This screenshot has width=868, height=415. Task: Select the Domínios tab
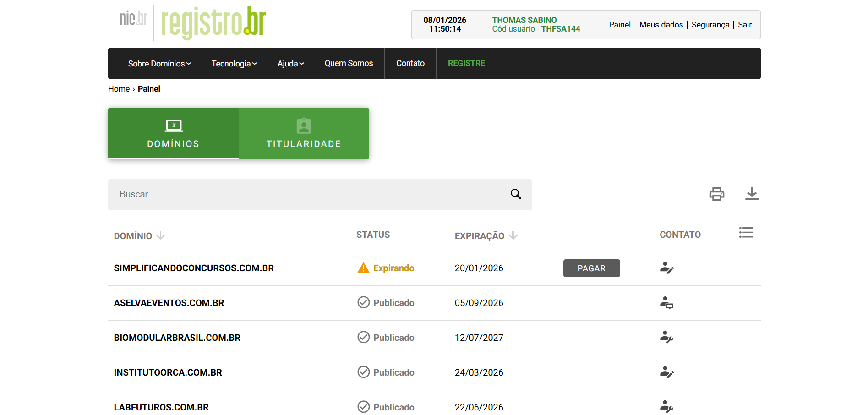tap(173, 133)
